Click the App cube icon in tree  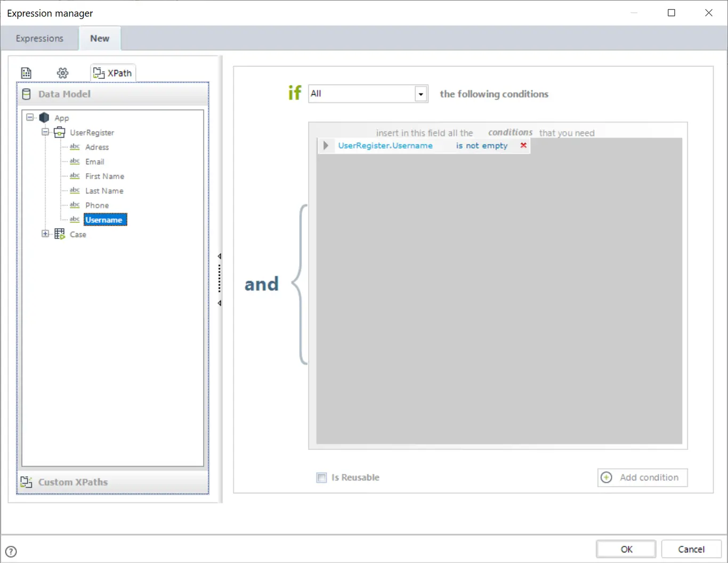44,117
